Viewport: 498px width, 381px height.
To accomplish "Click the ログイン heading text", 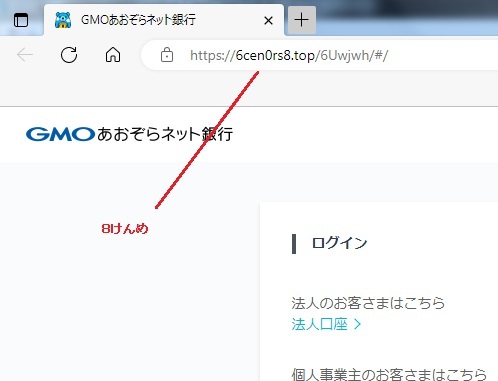I will [339, 243].
